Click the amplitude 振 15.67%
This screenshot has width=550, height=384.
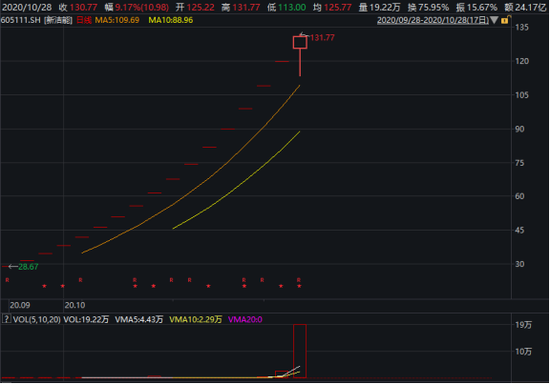tap(477, 7)
